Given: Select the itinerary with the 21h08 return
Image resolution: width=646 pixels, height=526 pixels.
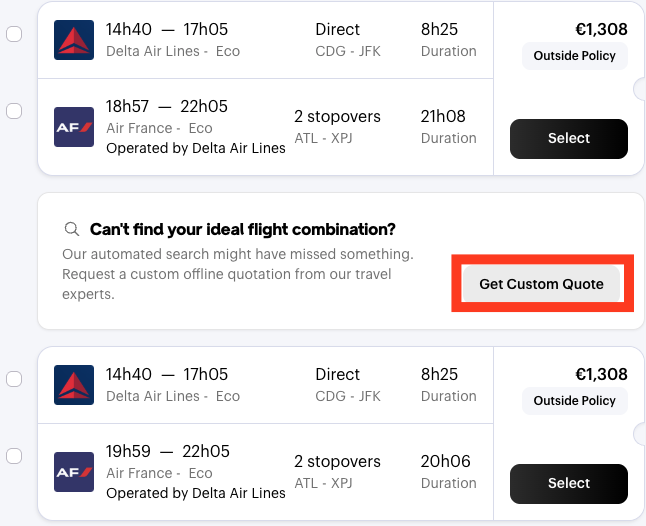Looking at the screenshot, I should 568,139.
